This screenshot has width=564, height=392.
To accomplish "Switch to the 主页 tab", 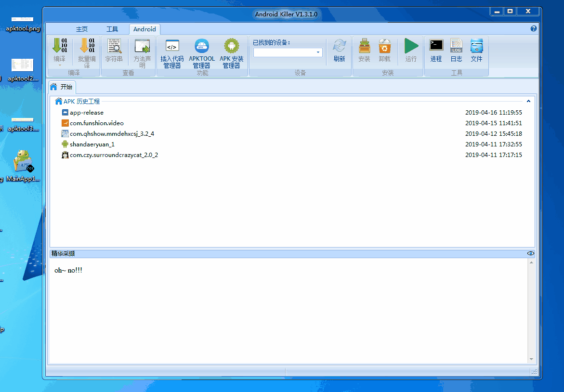I will [81, 29].
